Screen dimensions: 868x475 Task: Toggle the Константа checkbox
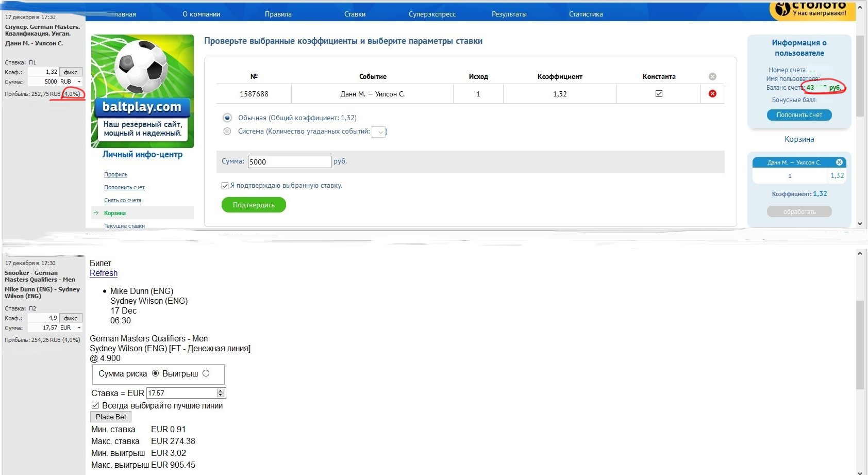coord(659,94)
